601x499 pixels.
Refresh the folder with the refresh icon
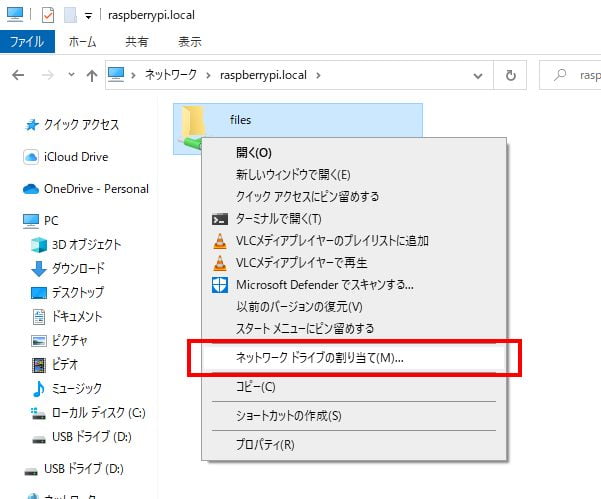pyautogui.click(x=511, y=76)
